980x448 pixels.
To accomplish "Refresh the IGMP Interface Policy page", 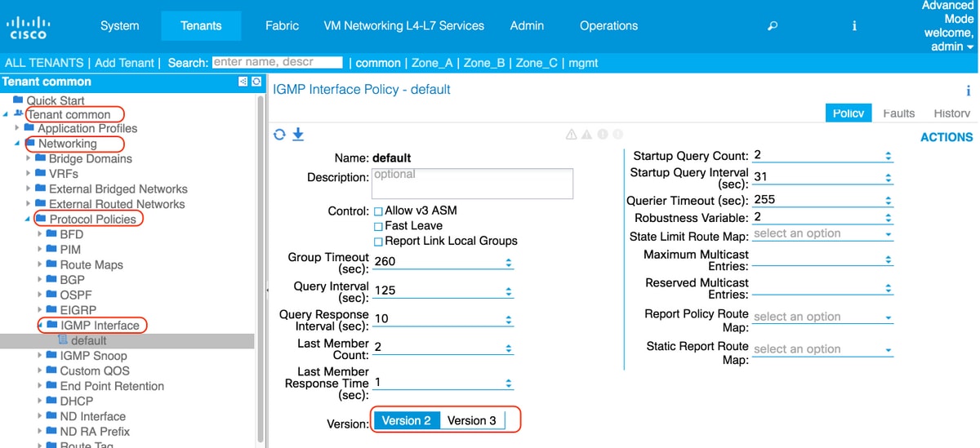I will [279, 135].
